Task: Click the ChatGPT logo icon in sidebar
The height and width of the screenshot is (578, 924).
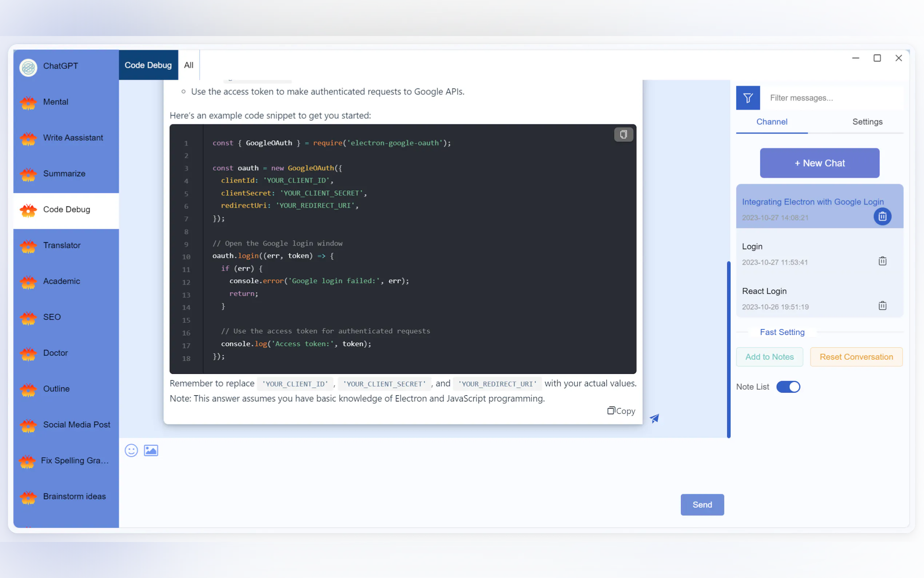Action: (x=28, y=68)
